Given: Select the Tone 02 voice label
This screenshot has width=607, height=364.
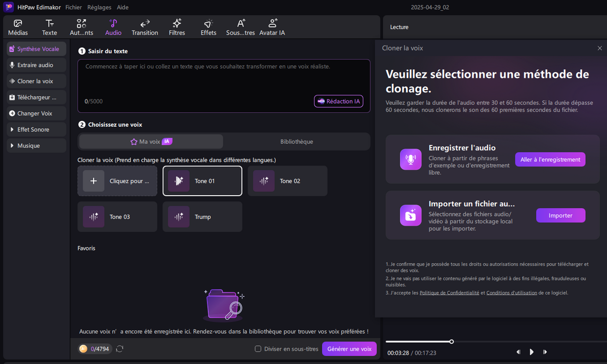Looking at the screenshot, I should (290, 181).
